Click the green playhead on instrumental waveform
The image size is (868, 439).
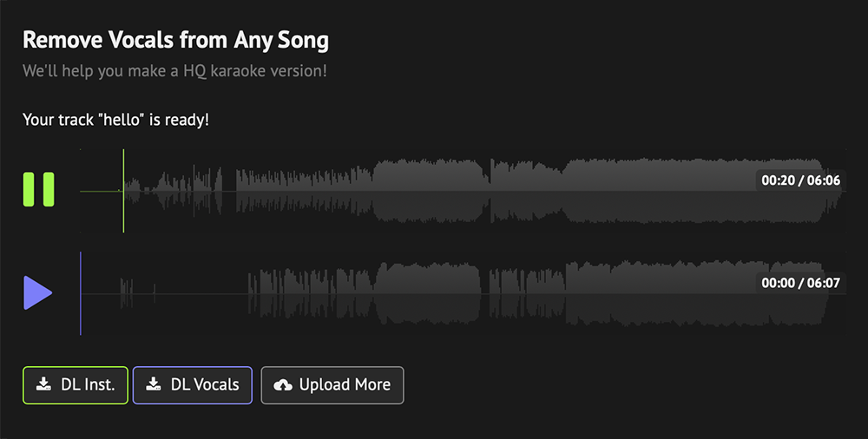pos(123,190)
